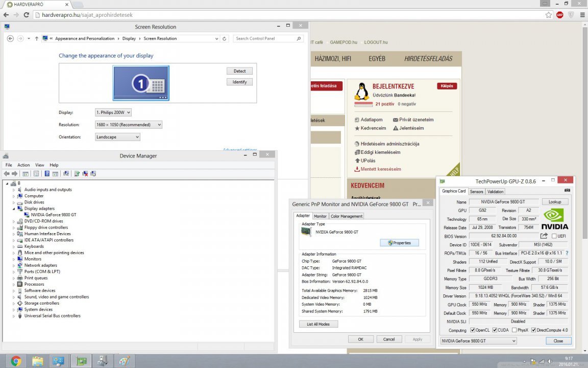Switch to Monitor tab in adapter properties dialog
Viewport: 588px width, 368px height.
click(x=320, y=216)
